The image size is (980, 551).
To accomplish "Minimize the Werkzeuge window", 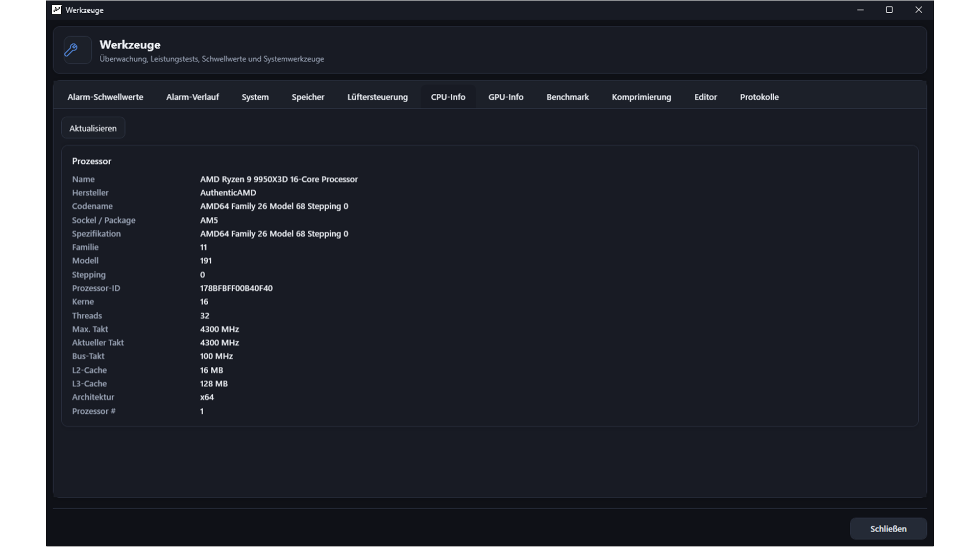I will point(860,10).
